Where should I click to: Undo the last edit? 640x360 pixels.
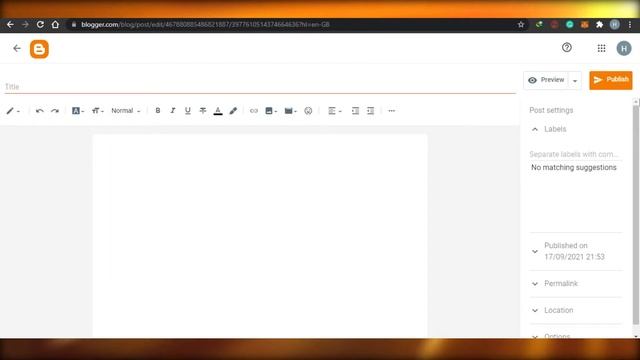(x=40, y=111)
